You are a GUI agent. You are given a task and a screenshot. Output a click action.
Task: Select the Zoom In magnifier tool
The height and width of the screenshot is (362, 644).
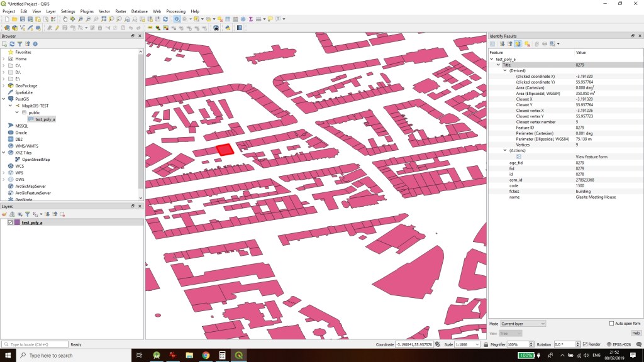tap(80, 19)
